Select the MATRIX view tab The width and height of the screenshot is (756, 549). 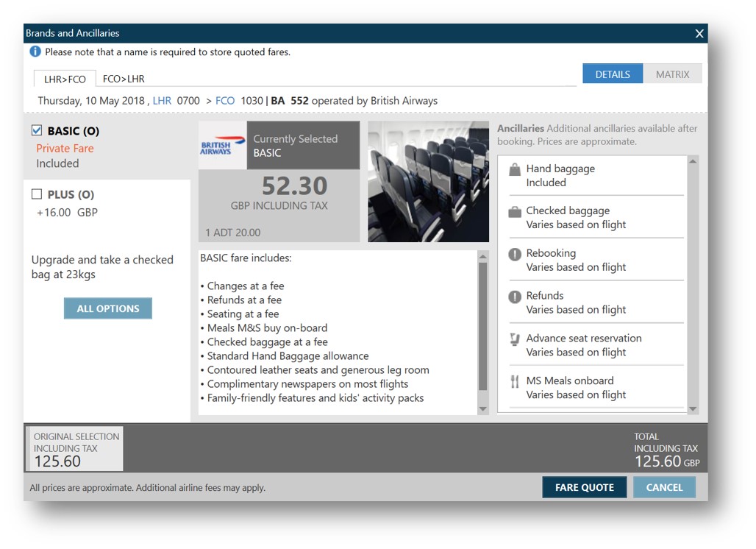click(x=672, y=74)
